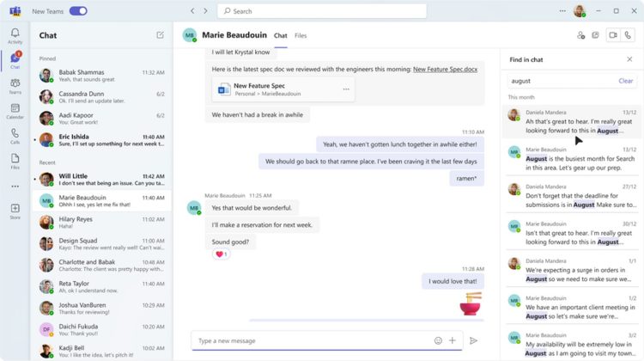Open the Store icon in sidebar
The width and height of the screenshot is (644, 361).
pyautogui.click(x=15, y=211)
